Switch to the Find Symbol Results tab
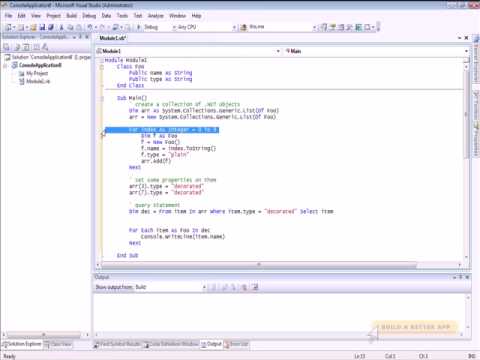 [x=117, y=344]
